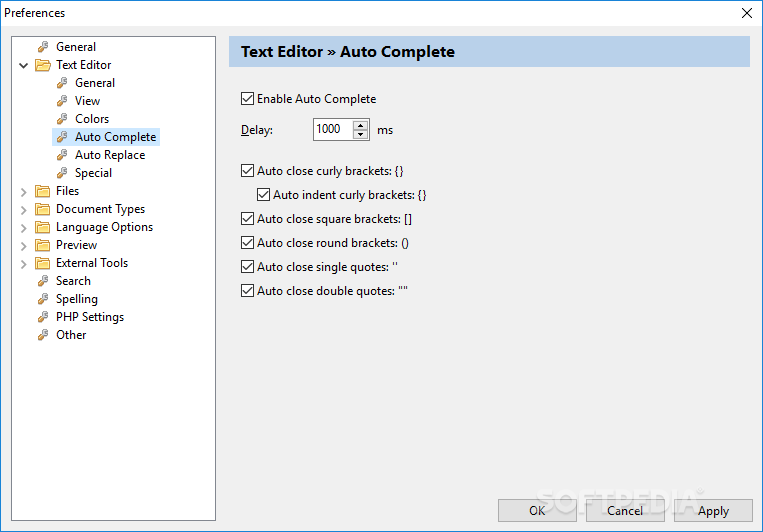Click the Cancel button
Viewport: 763px width, 532px height.
point(625,511)
